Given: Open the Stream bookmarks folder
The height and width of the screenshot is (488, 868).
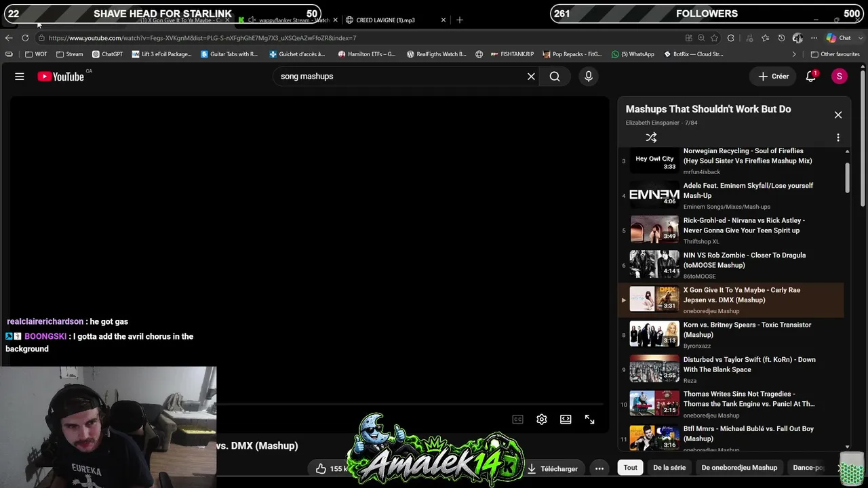Looking at the screenshot, I should (70, 54).
